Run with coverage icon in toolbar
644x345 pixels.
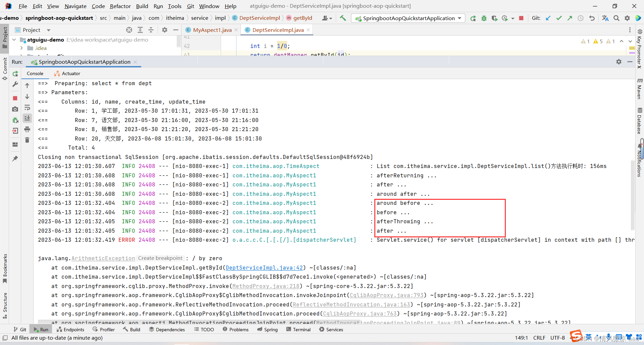[494, 18]
